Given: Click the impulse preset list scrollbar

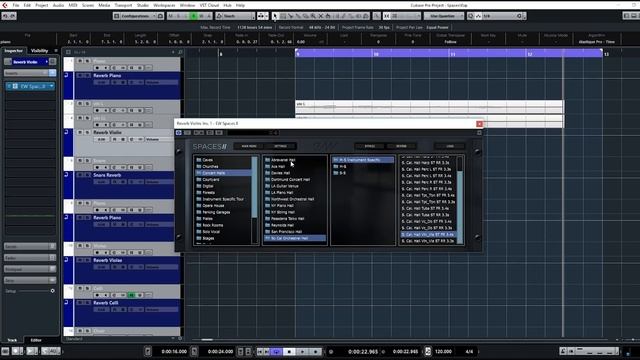Looking at the screenshot, I should coord(460,207).
